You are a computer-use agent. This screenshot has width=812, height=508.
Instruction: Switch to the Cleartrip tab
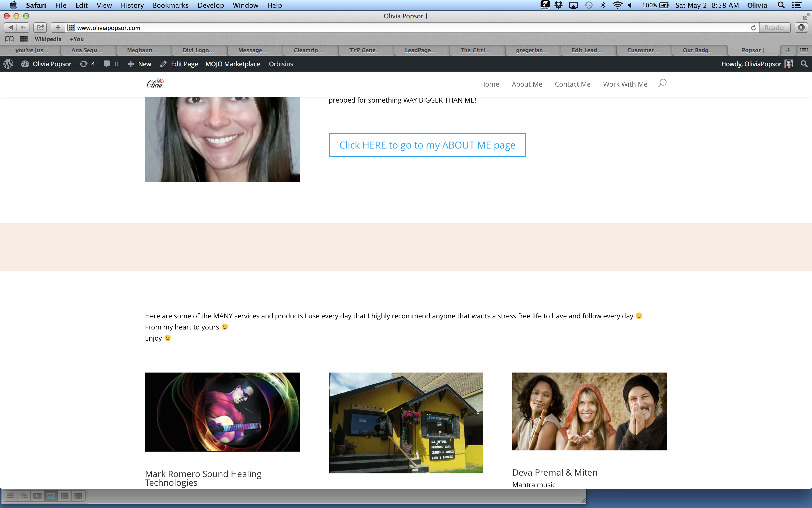pyautogui.click(x=310, y=50)
